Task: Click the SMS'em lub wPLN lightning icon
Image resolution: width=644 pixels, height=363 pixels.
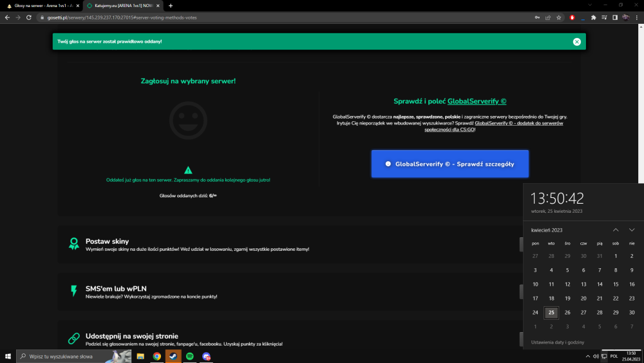Action: coord(74,291)
